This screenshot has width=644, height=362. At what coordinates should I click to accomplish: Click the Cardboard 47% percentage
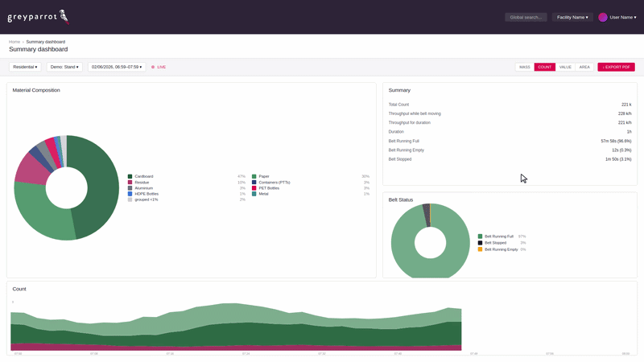click(242, 176)
